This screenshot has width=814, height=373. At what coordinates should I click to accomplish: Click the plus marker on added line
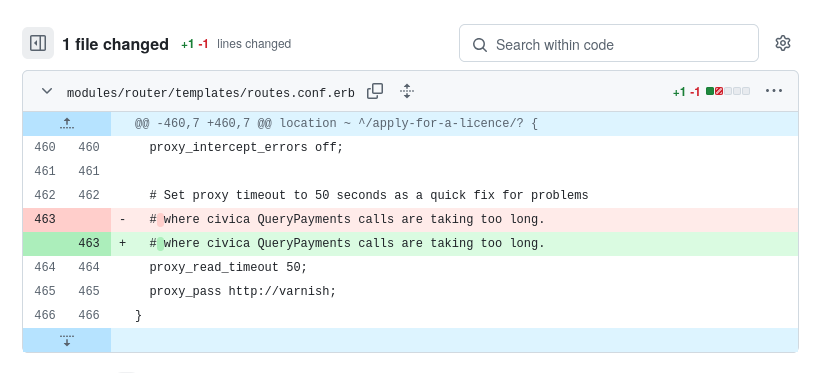tap(123, 243)
